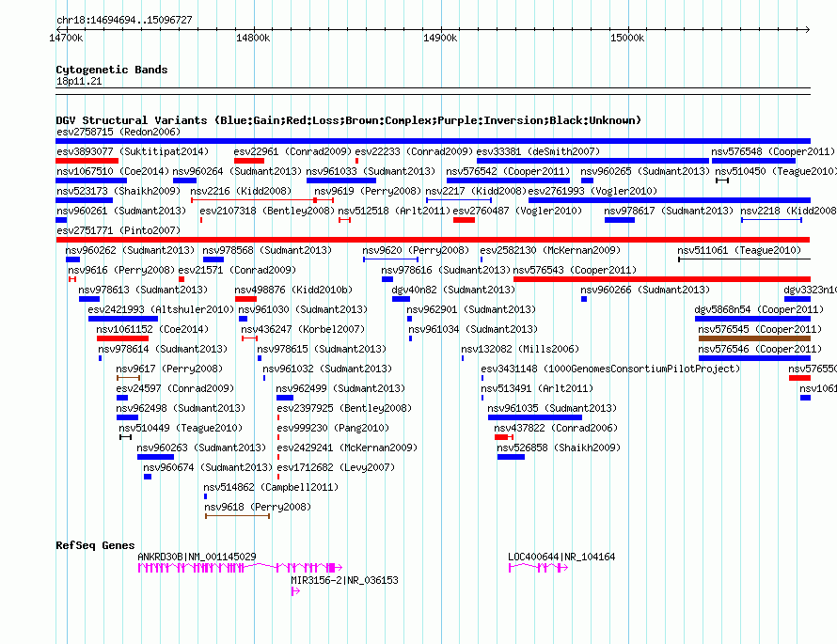Select nsv9617 (Perry2008) label
This screenshot has width=837, height=644.
coord(169,369)
